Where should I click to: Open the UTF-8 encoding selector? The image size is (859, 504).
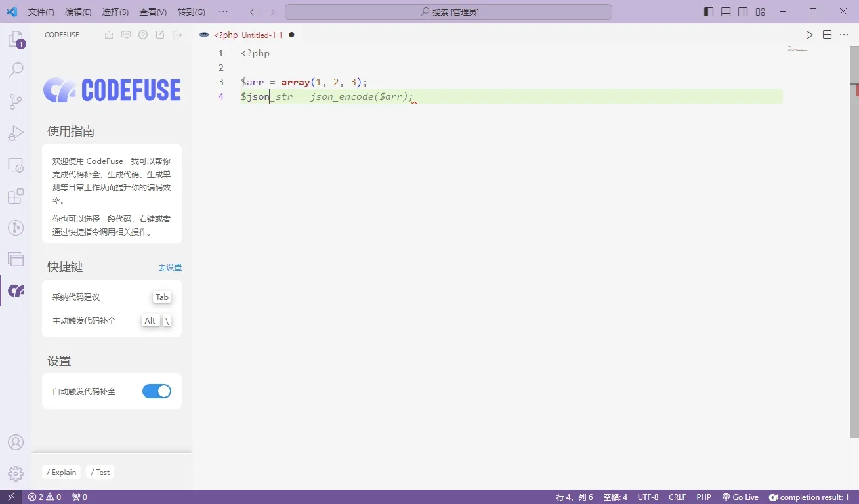pyautogui.click(x=648, y=497)
